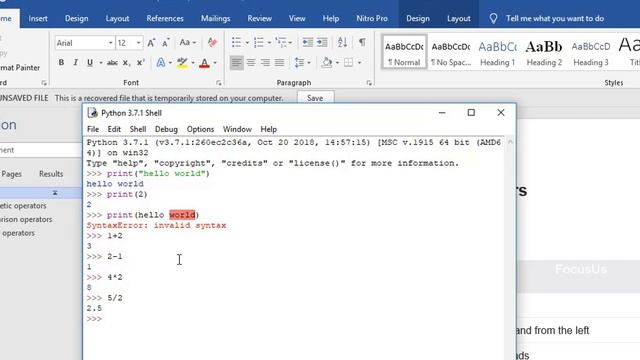Switch to the References ribbon tab
Image resolution: width=640 pixels, height=360 pixels.
tap(165, 18)
